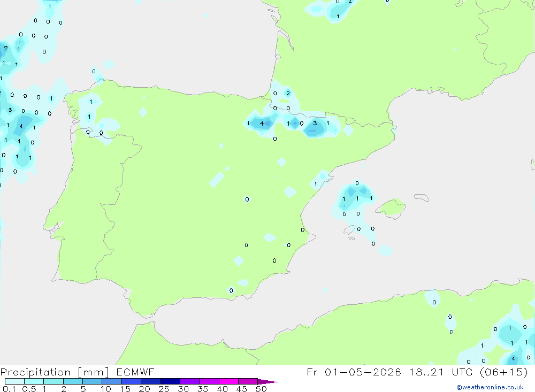The image size is (535, 392).
Task: Click the 30 to 35 mm purple swatch
Action: (x=189, y=381)
